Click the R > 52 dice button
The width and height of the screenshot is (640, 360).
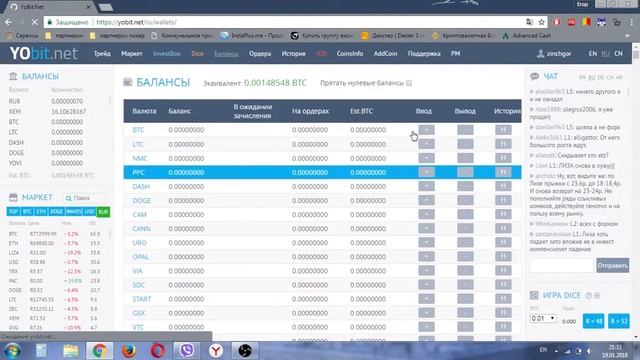point(618,321)
